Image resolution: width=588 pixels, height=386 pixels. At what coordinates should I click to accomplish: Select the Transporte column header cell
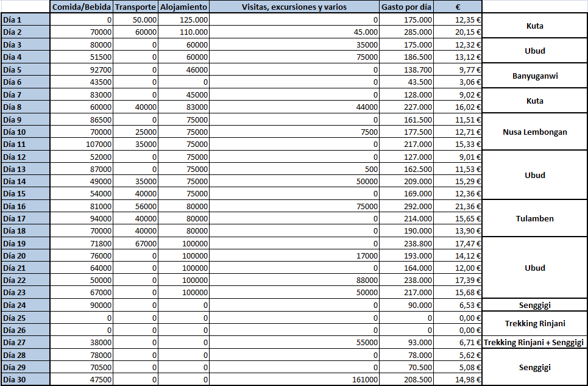[x=135, y=7]
